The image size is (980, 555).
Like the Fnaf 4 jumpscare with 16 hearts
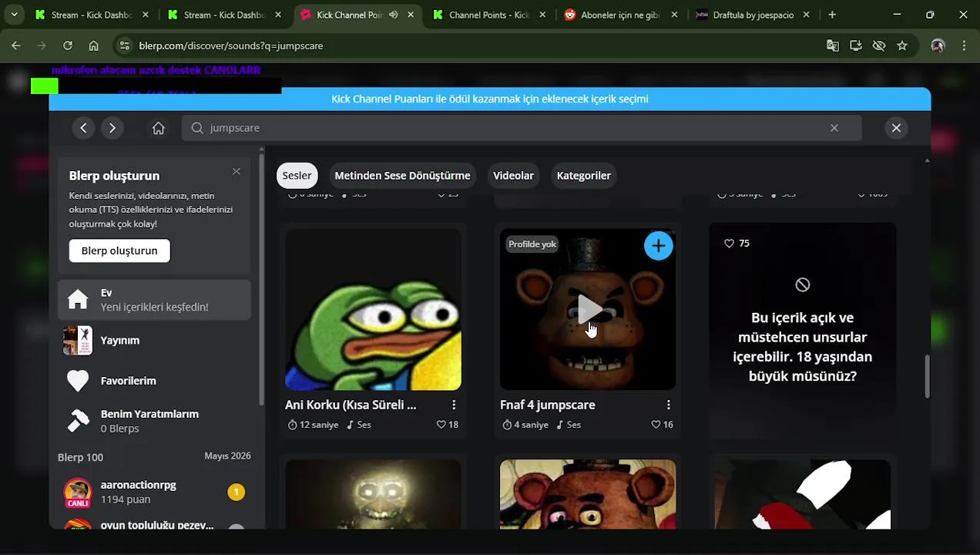pos(656,425)
